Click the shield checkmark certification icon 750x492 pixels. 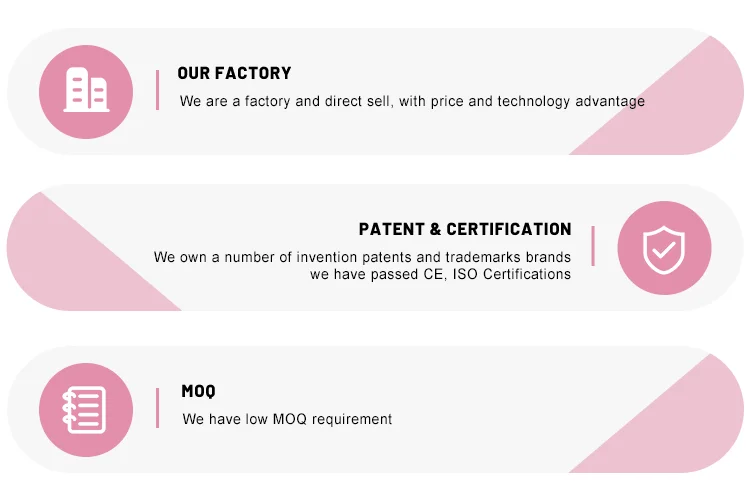[x=663, y=248]
